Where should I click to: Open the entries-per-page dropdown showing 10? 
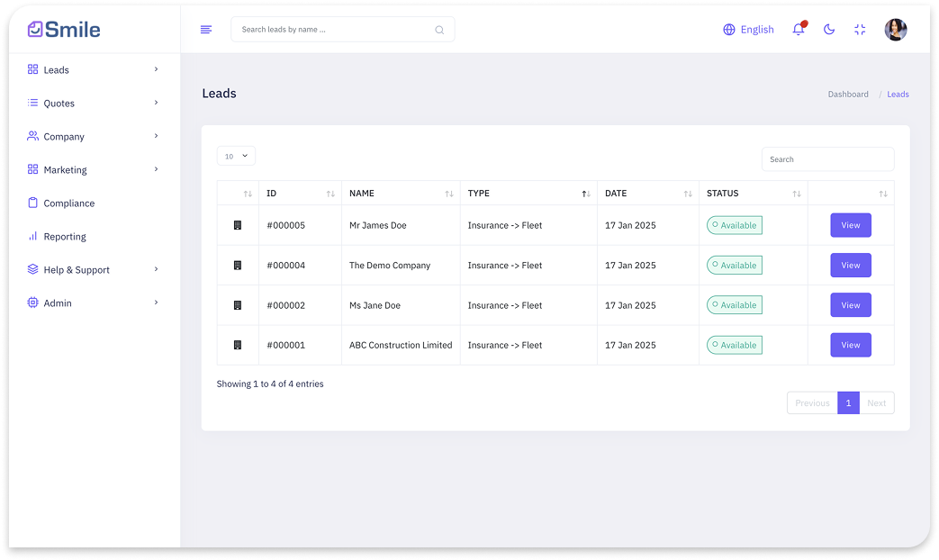coord(236,156)
